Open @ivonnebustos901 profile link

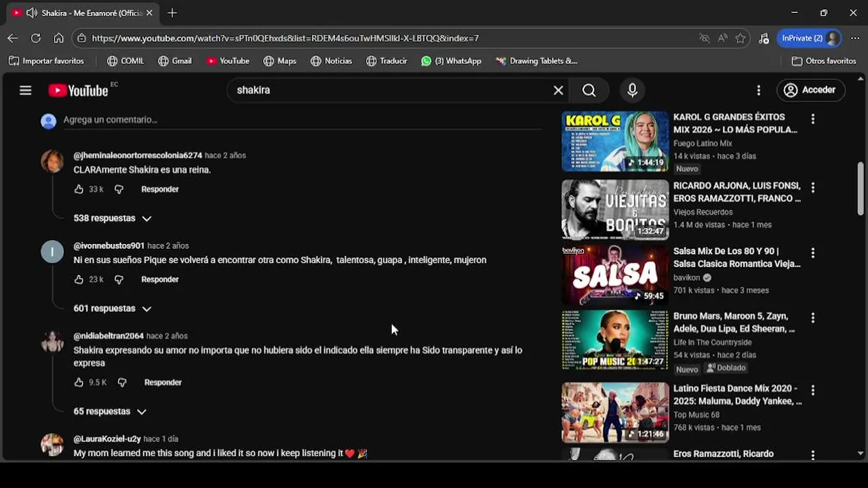108,246
